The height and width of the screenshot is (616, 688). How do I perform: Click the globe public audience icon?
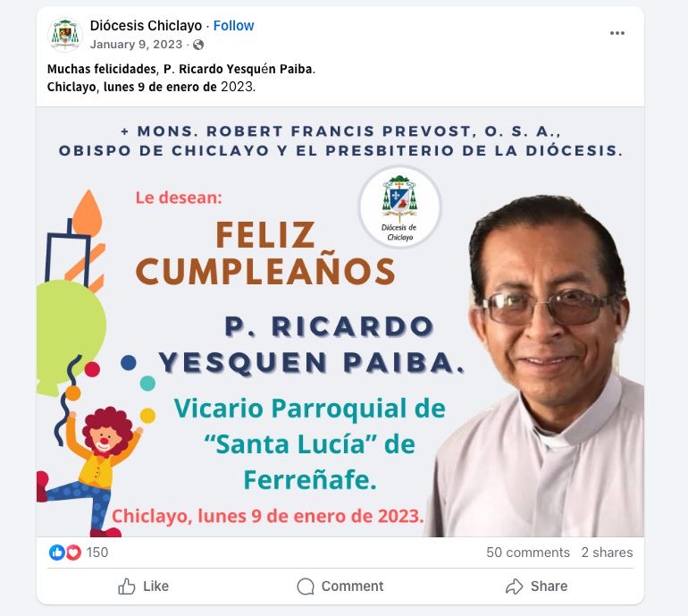[198, 45]
